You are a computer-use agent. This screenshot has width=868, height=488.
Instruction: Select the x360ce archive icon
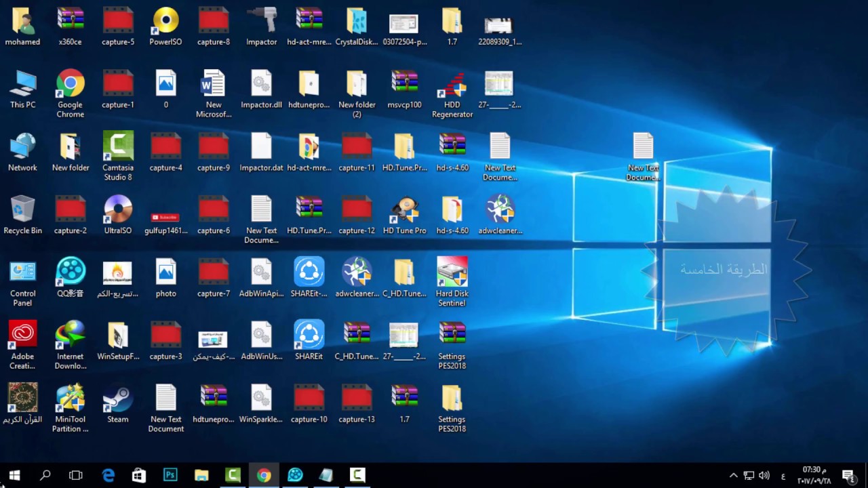point(71,26)
